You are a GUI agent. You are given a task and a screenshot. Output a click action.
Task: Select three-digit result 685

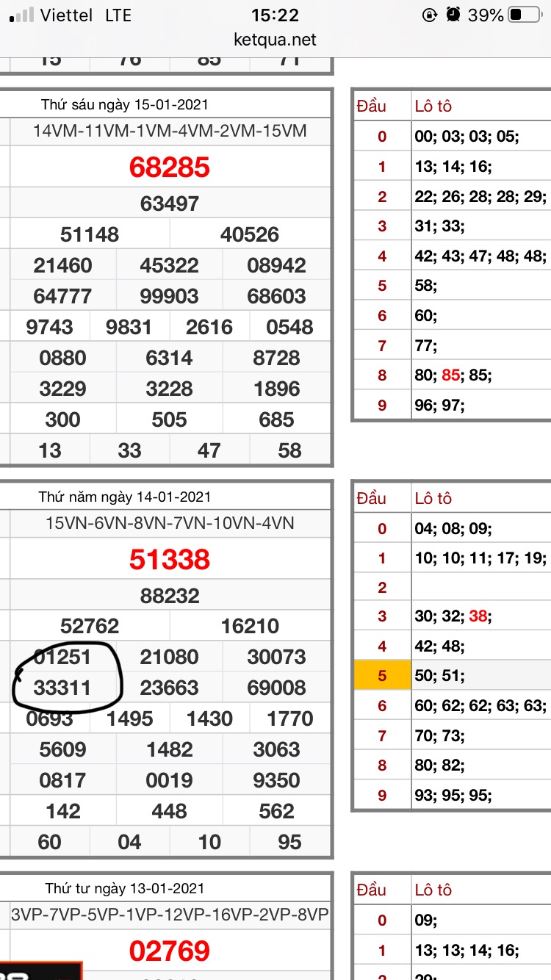[x=276, y=419]
